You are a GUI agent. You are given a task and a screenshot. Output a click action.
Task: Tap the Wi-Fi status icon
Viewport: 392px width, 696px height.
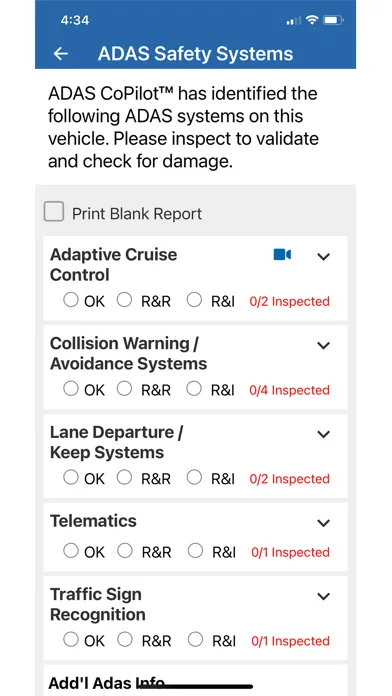click(x=313, y=20)
